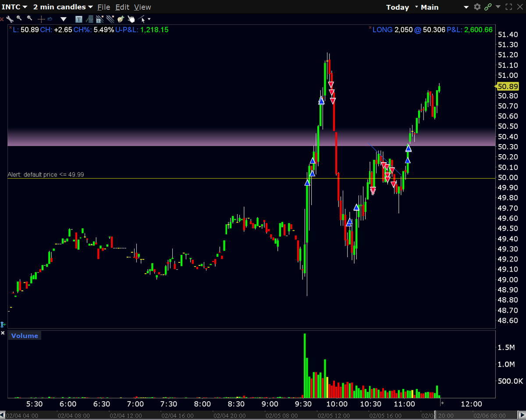Click the blue right-arrow toolbar icon
526x420 pixels.
pyautogui.click(x=50, y=19)
